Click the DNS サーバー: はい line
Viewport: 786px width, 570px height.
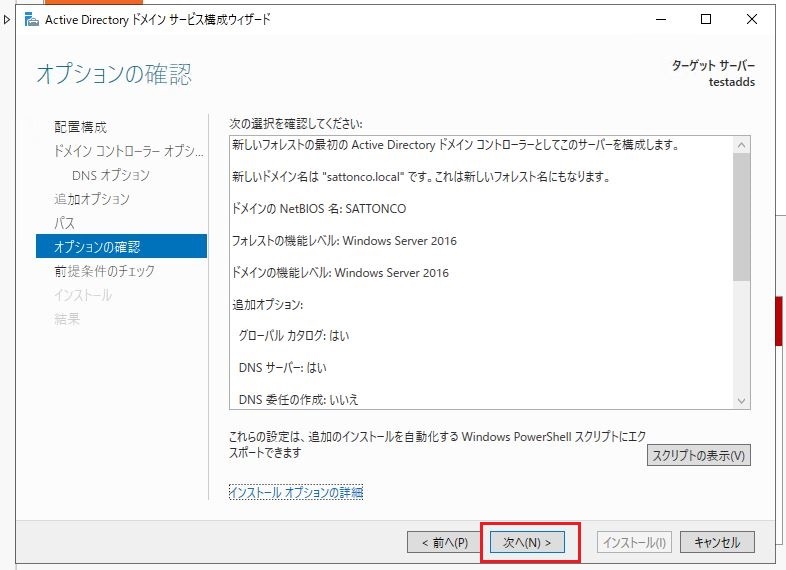click(x=283, y=368)
